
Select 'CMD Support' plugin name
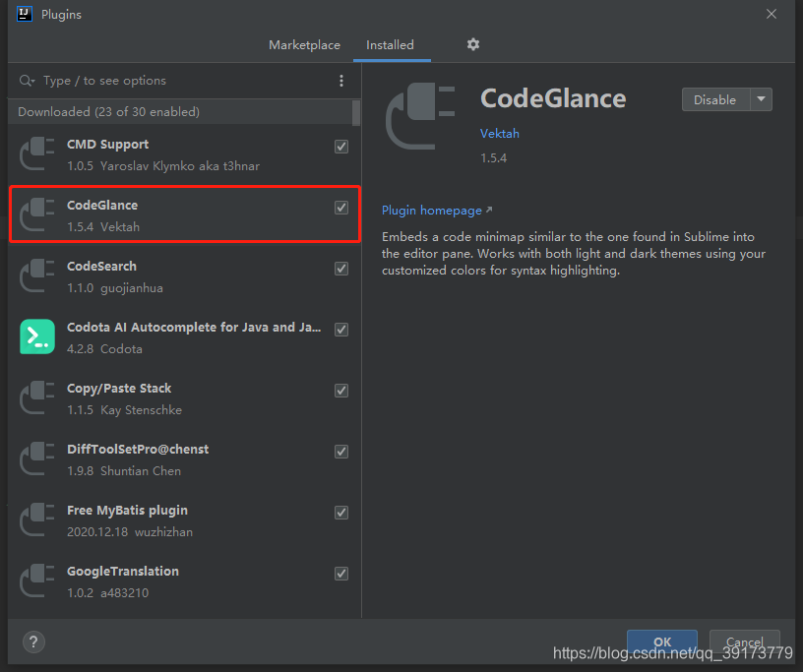108,145
